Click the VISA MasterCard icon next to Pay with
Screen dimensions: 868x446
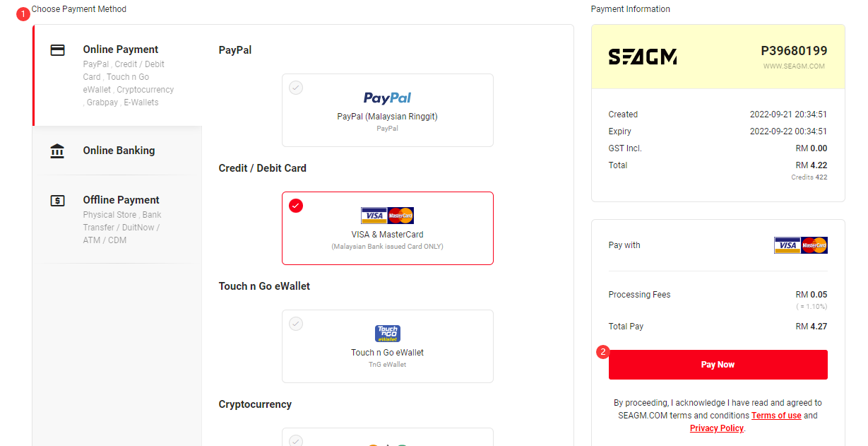click(801, 245)
